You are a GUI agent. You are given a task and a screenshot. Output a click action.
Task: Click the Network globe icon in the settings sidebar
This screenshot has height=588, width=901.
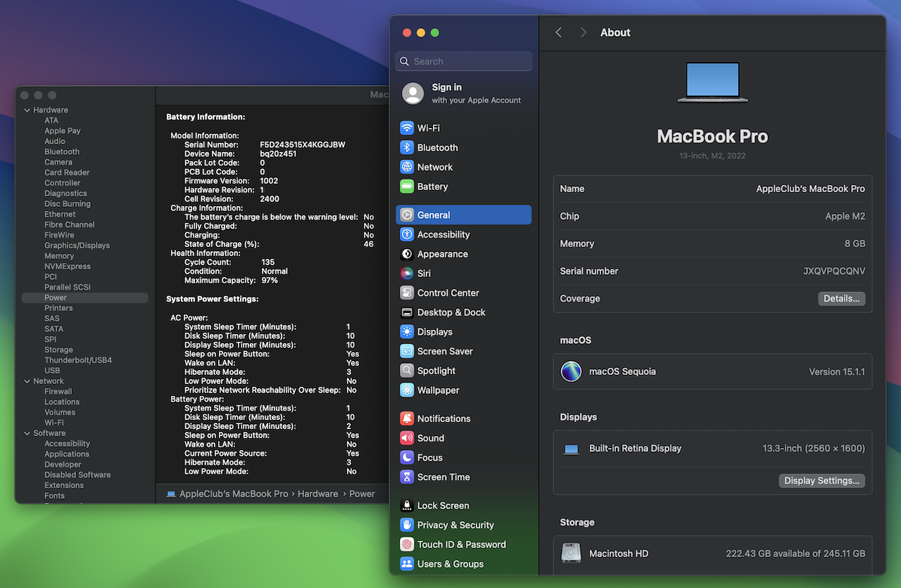pyautogui.click(x=407, y=167)
